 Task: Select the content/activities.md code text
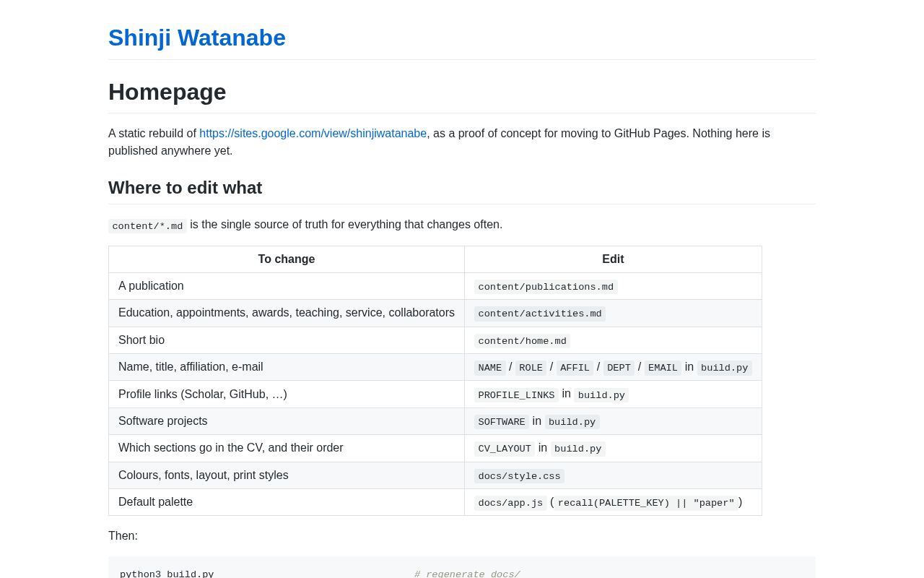(540, 314)
